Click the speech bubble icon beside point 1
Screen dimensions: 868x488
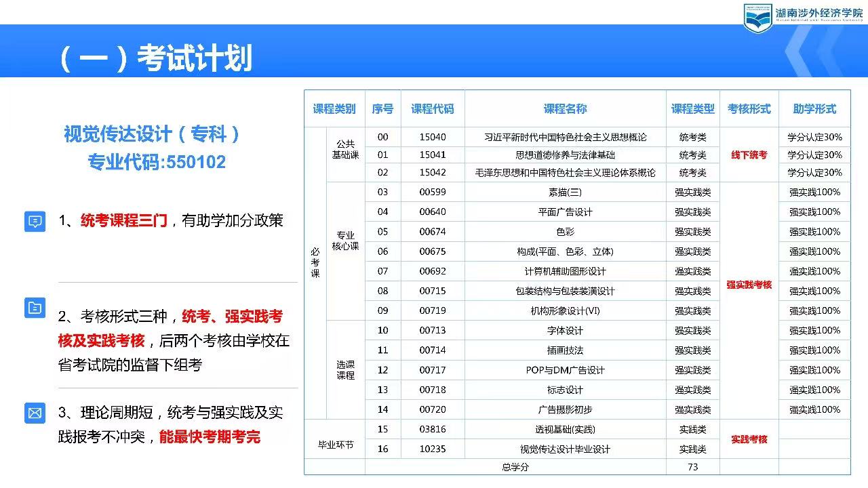35,222
